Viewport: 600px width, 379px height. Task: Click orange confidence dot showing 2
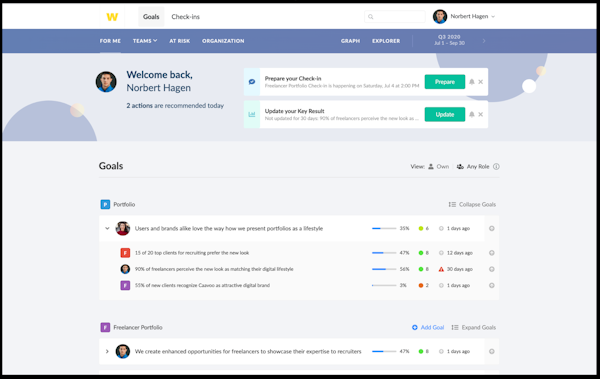[x=421, y=285]
